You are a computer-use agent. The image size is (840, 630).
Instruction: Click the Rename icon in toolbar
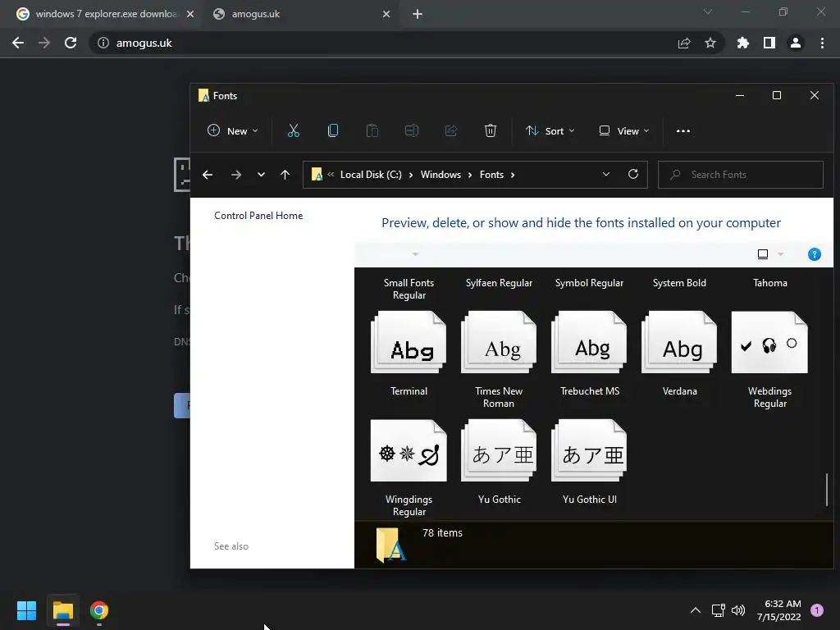coord(412,130)
